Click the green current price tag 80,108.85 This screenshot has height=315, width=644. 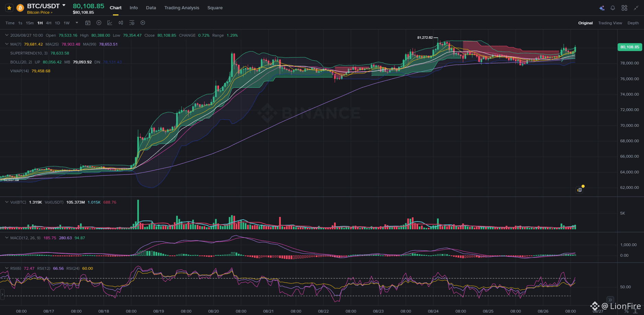(x=630, y=47)
